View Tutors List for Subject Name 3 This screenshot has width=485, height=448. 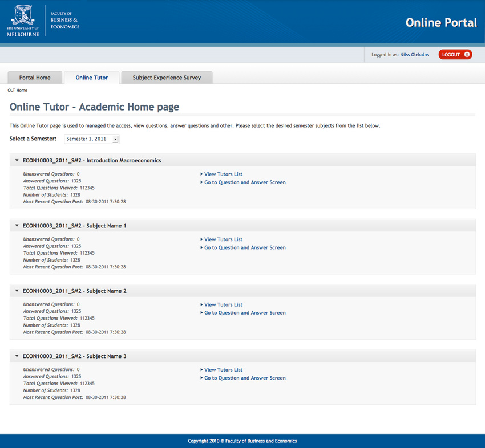click(x=223, y=370)
